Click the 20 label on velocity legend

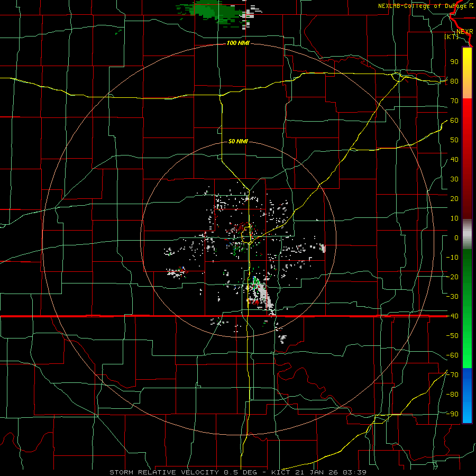pos(454,199)
